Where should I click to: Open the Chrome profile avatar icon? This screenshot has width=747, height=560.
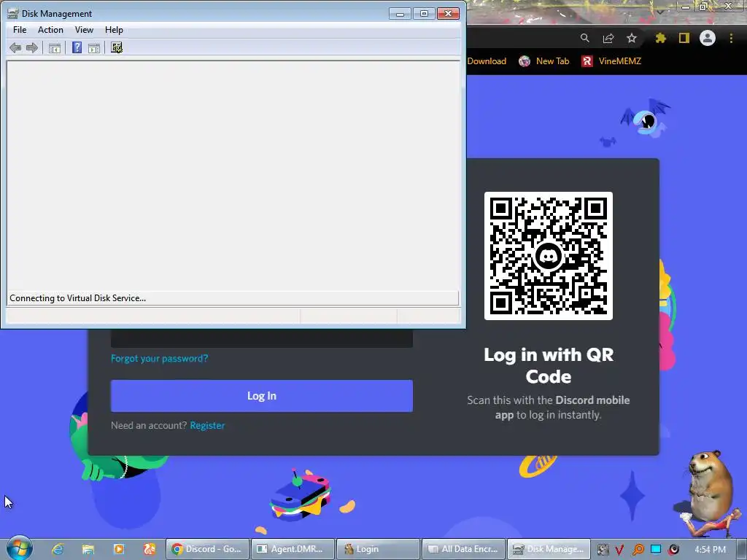pyautogui.click(x=708, y=38)
